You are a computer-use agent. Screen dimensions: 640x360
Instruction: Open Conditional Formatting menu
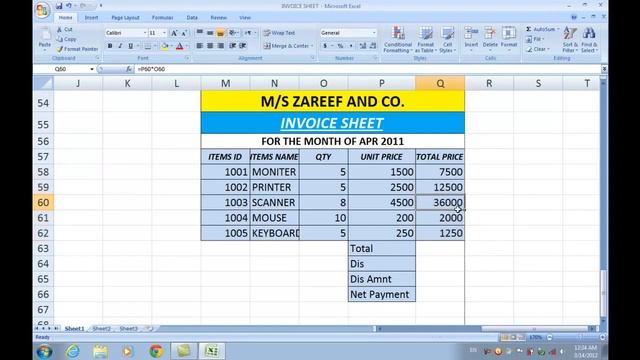pyautogui.click(x=398, y=40)
